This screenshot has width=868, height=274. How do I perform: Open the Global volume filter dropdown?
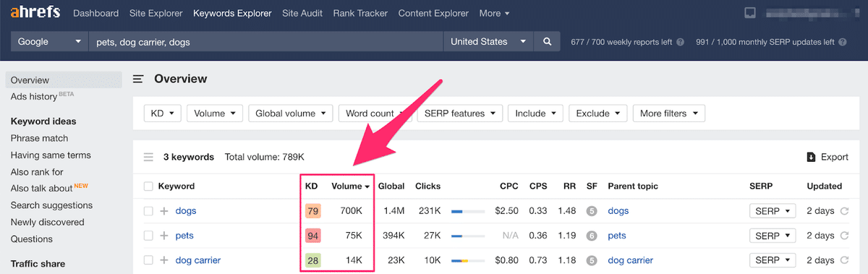291,114
